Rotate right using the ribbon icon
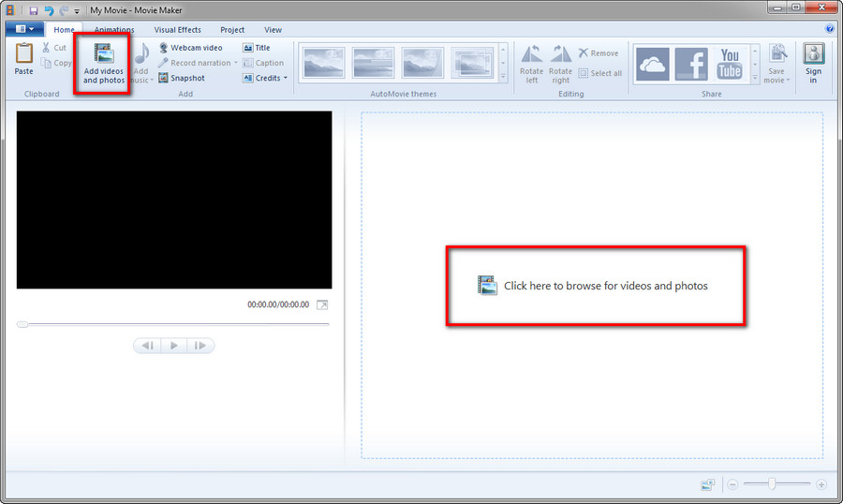The width and height of the screenshot is (843, 504). 560,53
